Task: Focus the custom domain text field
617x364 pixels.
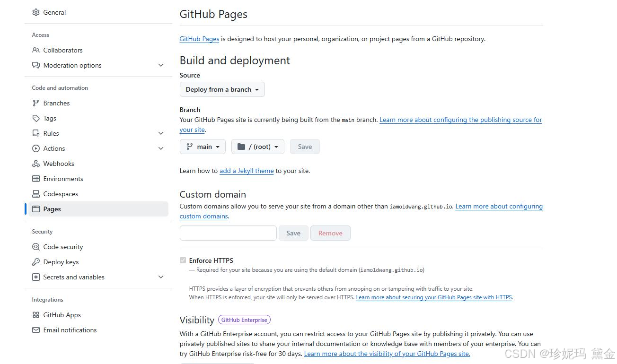Action: 228,233
